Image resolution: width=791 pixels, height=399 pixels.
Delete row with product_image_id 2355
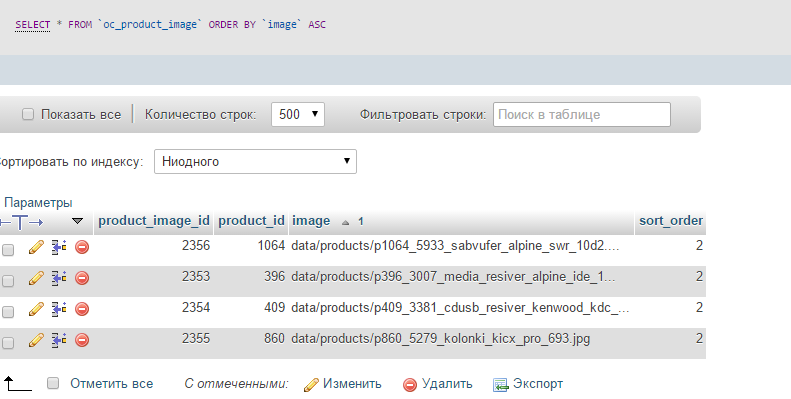(x=82, y=340)
